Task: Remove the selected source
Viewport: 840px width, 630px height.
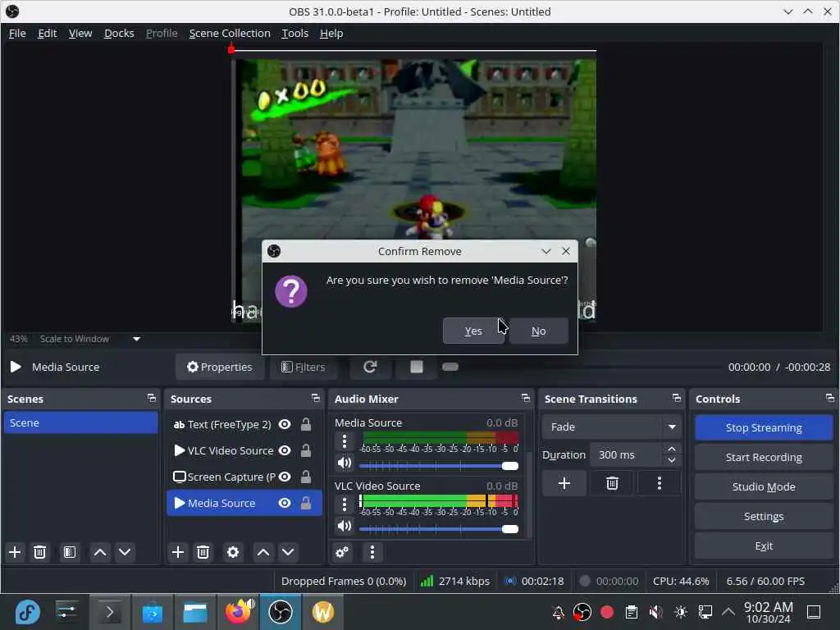Action: [x=203, y=552]
